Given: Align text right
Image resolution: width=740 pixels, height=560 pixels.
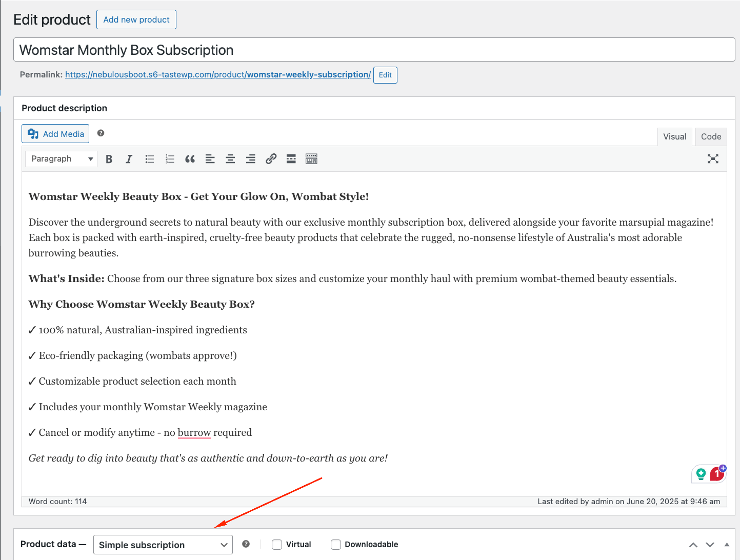Looking at the screenshot, I should click(251, 159).
